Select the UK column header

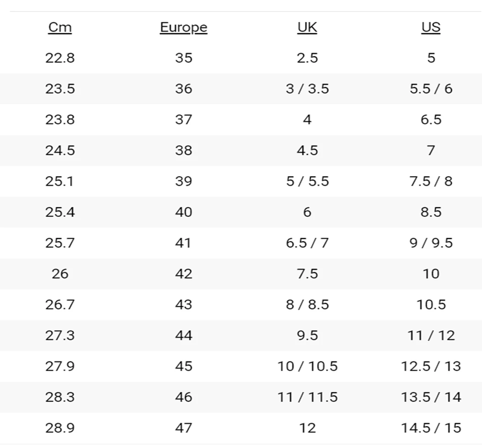[x=307, y=28]
